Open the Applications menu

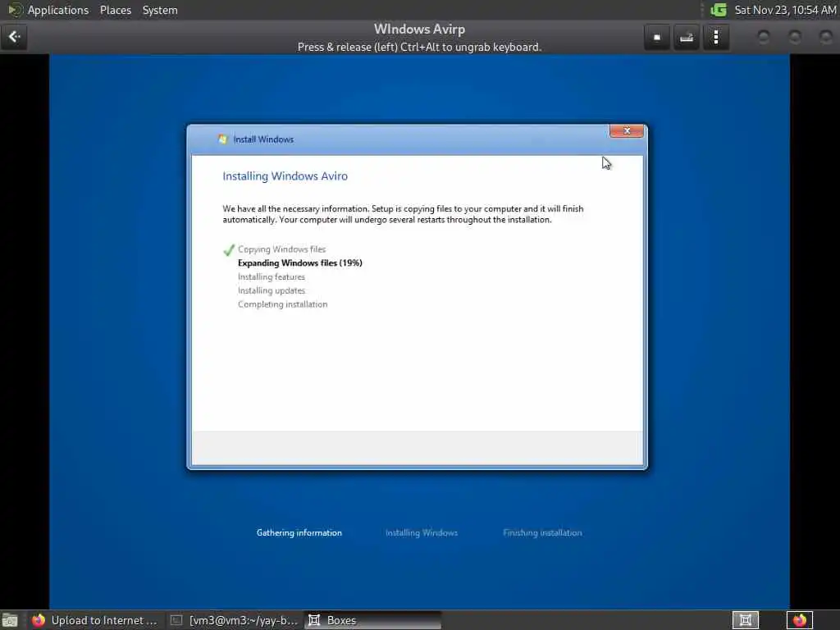tap(58, 10)
